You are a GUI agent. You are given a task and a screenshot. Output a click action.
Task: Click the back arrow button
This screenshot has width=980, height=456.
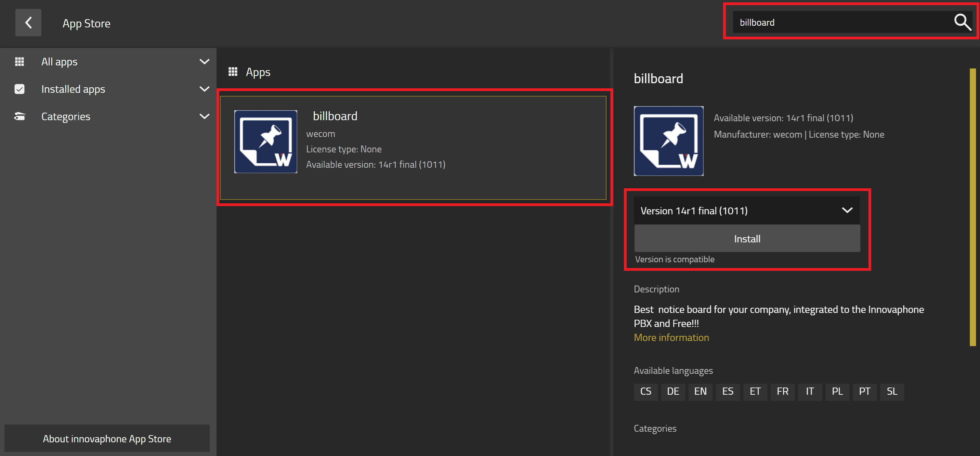[x=28, y=23]
